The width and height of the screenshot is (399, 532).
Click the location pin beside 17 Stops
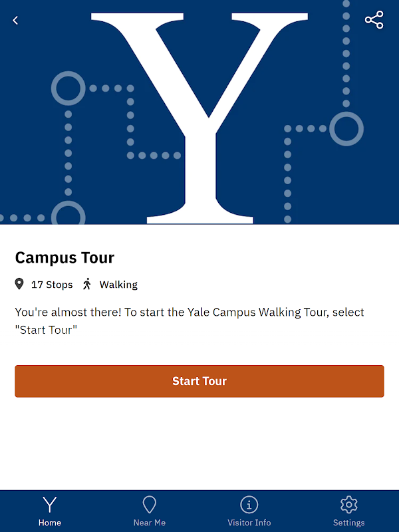[19, 285]
